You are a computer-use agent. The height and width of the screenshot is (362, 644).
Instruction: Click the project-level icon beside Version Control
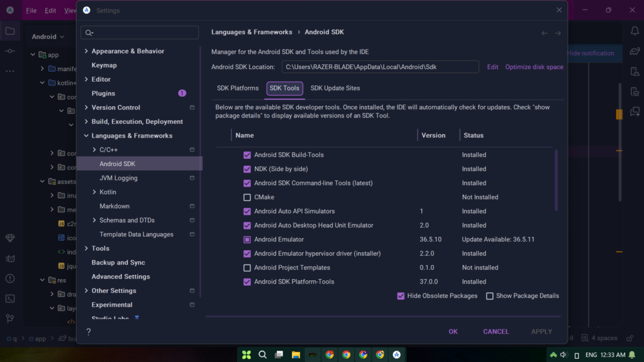click(x=192, y=107)
